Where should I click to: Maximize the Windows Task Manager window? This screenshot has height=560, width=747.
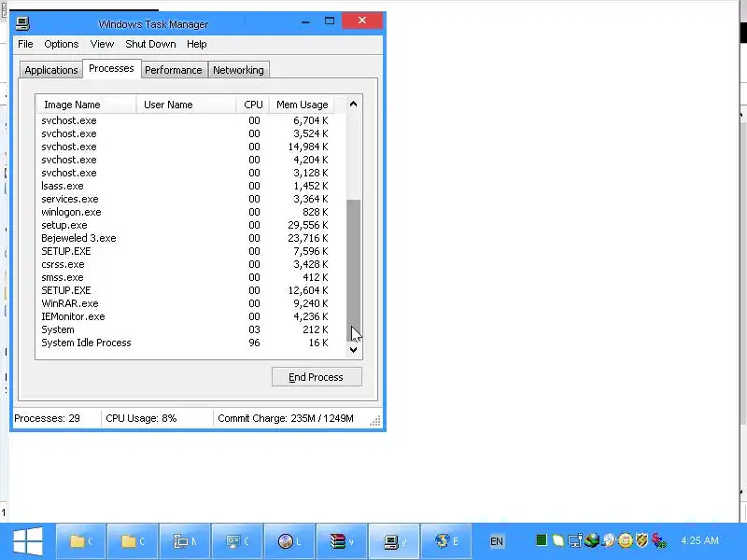point(330,21)
